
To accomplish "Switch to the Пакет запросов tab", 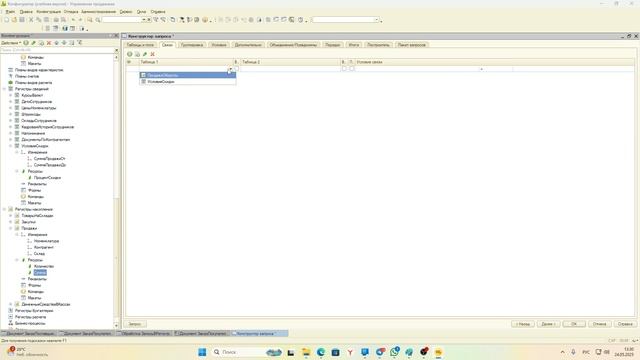I will (x=411, y=45).
